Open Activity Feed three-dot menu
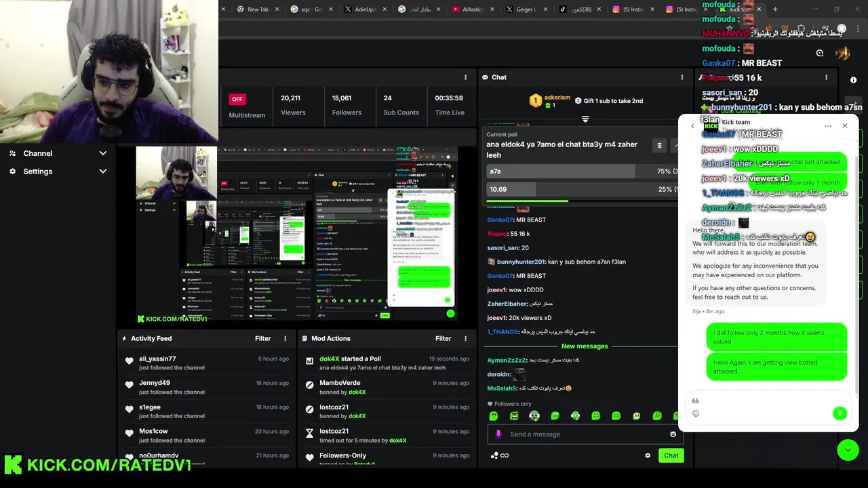Viewport: 868px width, 488px height. (x=285, y=338)
